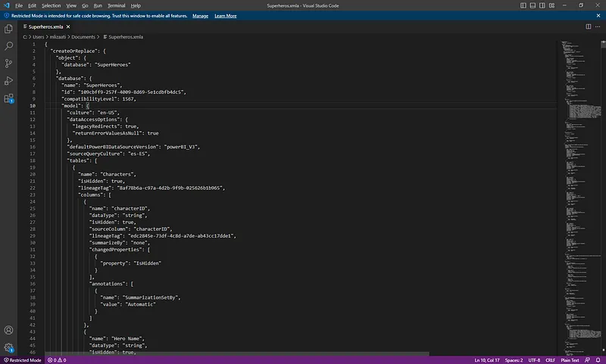Open the Run menu
Viewport: 606px width, 364px height.
coord(98,6)
